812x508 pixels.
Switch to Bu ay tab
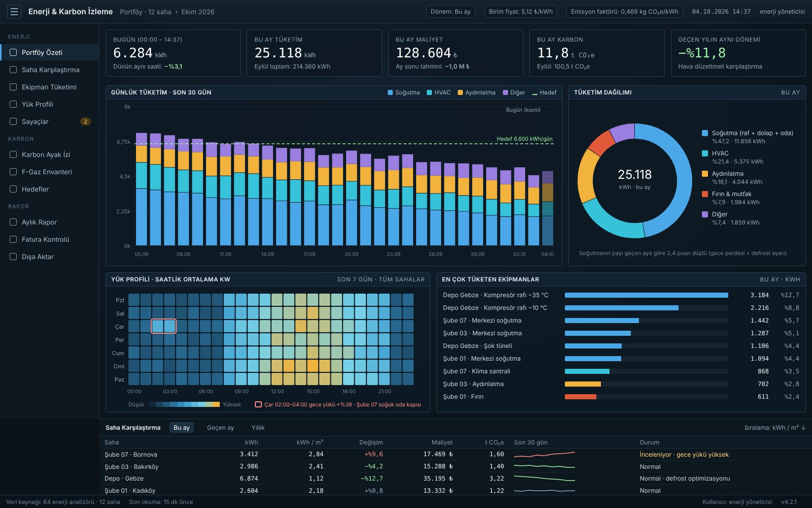click(182, 428)
